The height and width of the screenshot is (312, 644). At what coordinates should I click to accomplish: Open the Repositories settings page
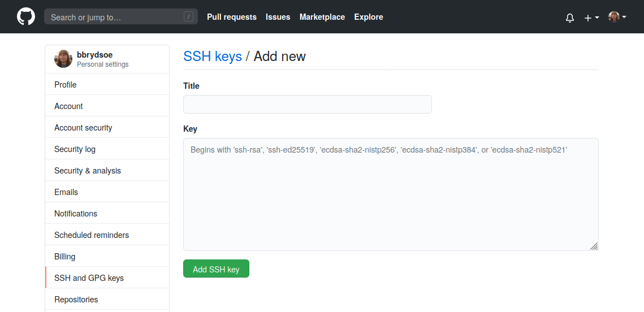pos(76,300)
